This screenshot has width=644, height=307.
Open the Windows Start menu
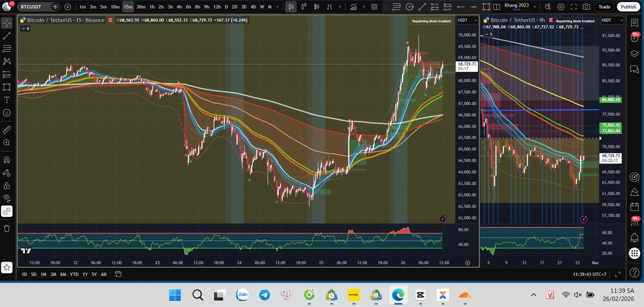(175, 295)
